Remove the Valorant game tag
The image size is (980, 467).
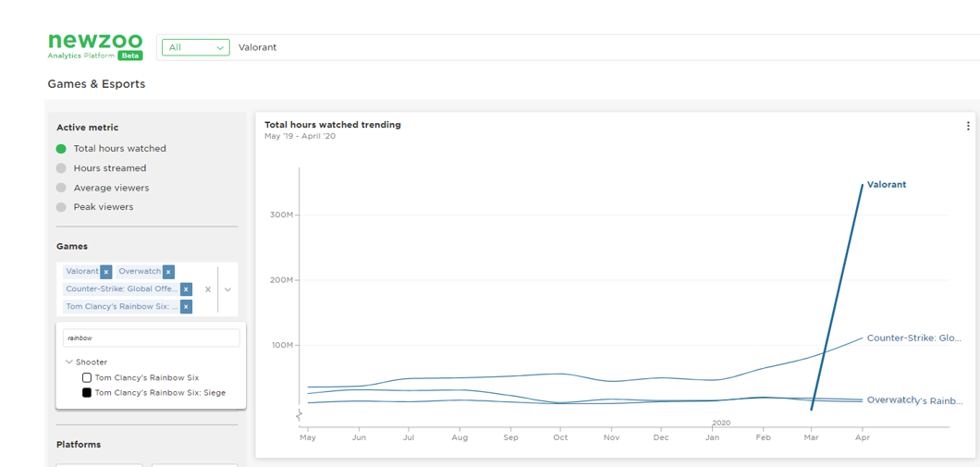[x=106, y=272]
